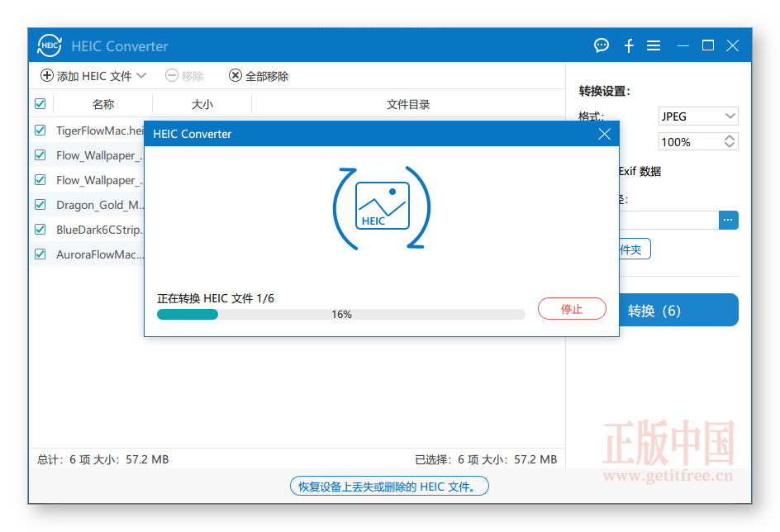Select the AuroraFlowMac file name
Image resolution: width=780 pixels, height=532 pixels.
pos(100,254)
